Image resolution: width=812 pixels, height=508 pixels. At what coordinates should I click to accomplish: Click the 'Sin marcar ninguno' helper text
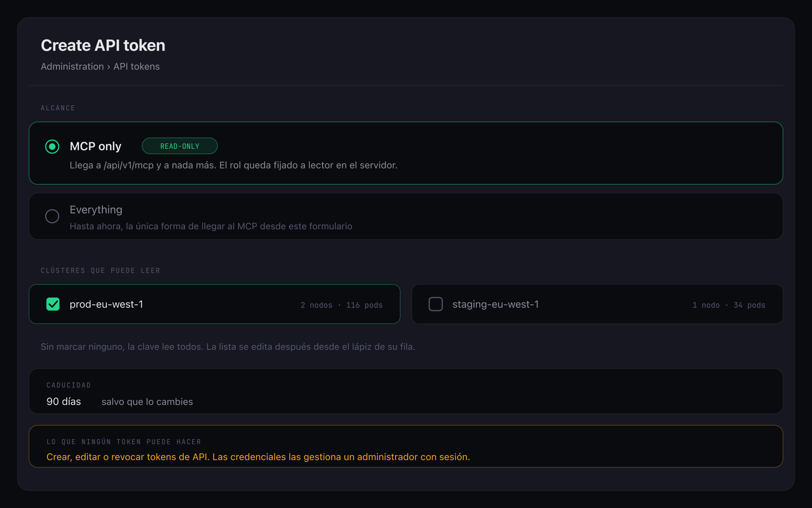point(228,347)
